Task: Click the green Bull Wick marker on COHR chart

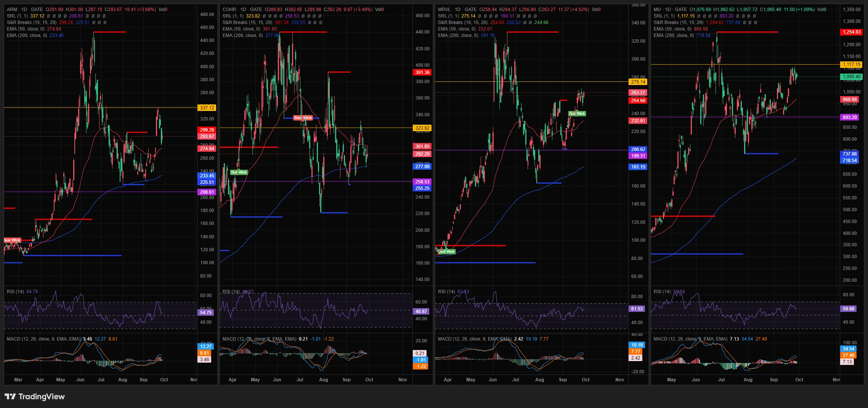Action: [239, 172]
